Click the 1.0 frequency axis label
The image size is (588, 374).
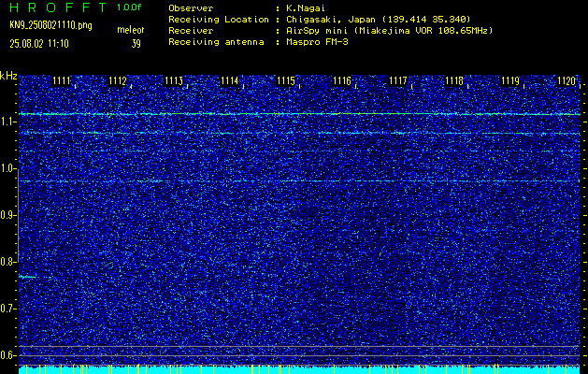7,169
